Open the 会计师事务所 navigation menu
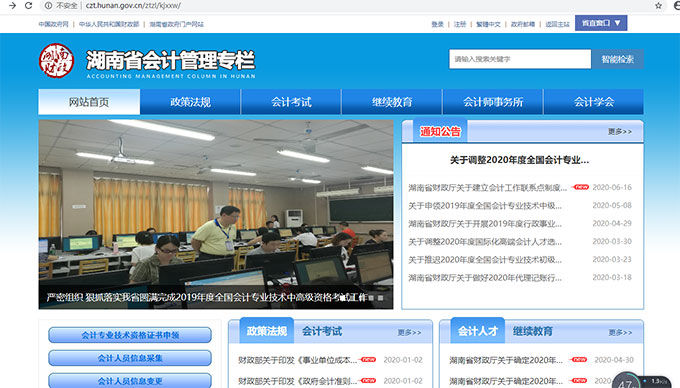The width and height of the screenshot is (680, 388). [x=493, y=102]
